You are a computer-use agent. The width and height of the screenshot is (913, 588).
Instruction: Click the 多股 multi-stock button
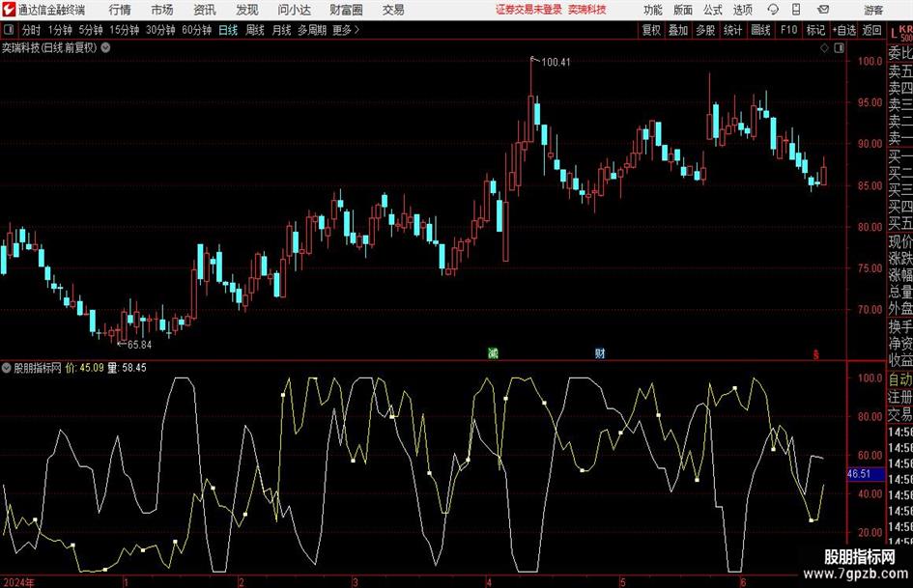pos(705,30)
